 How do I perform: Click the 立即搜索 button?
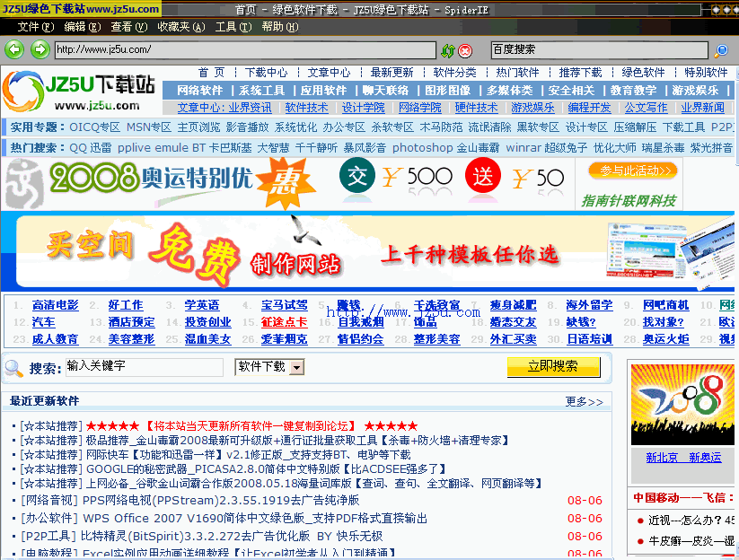pyautogui.click(x=553, y=366)
